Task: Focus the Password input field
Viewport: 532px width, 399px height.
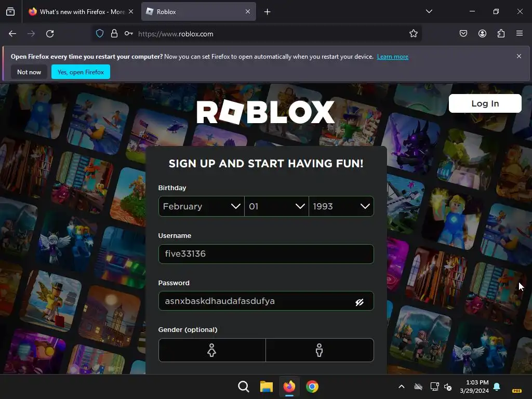Action: [x=266, y=301]
